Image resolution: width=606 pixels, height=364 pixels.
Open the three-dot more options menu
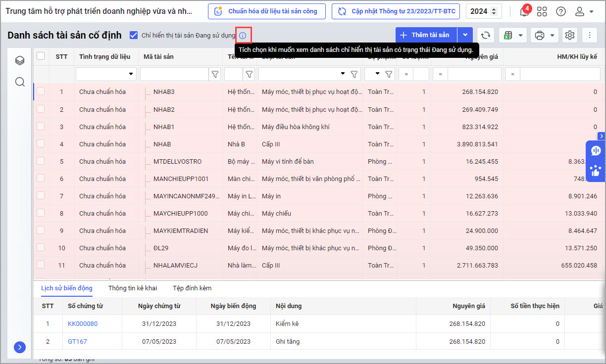[x=589, y=35]
